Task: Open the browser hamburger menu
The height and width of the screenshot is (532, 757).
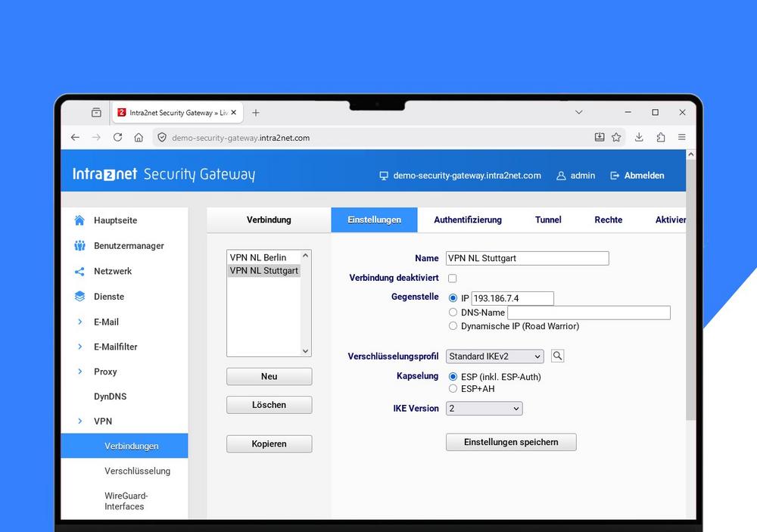Action: 682,137
